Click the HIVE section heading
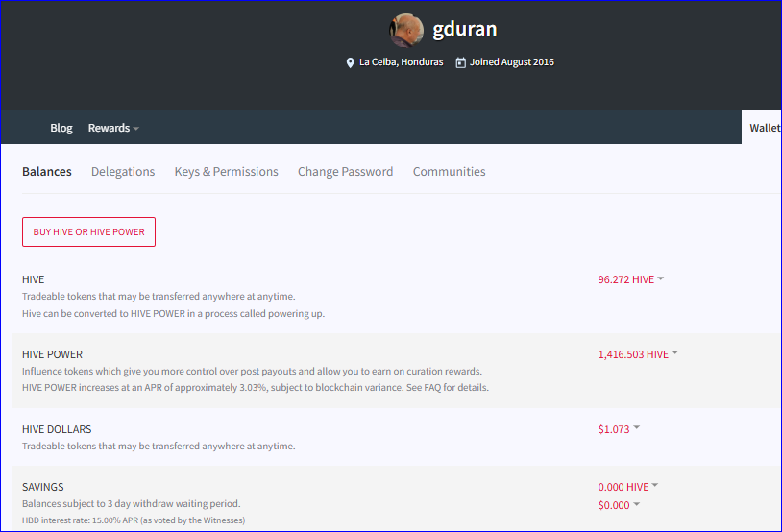782x532 pixels. 33,279
